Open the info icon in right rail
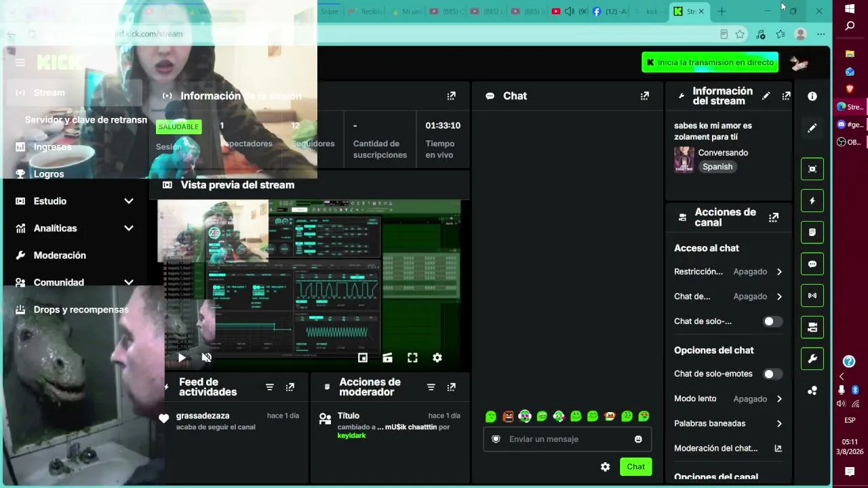 (812, 96)
